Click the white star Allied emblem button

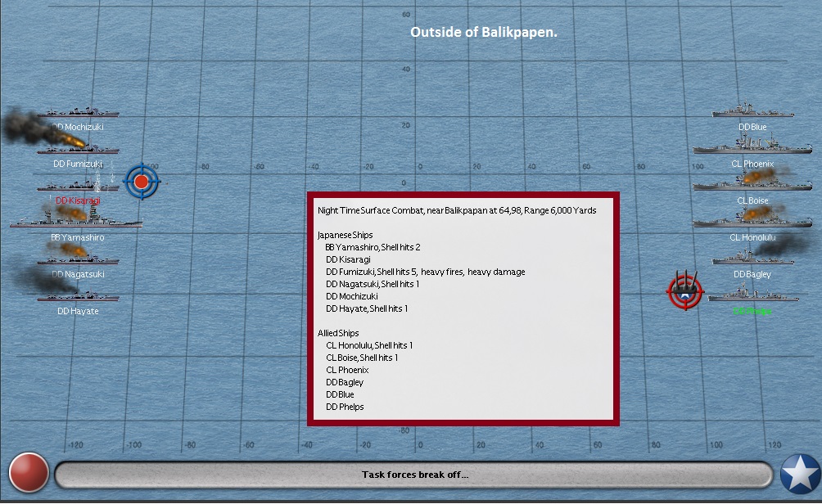800,474
